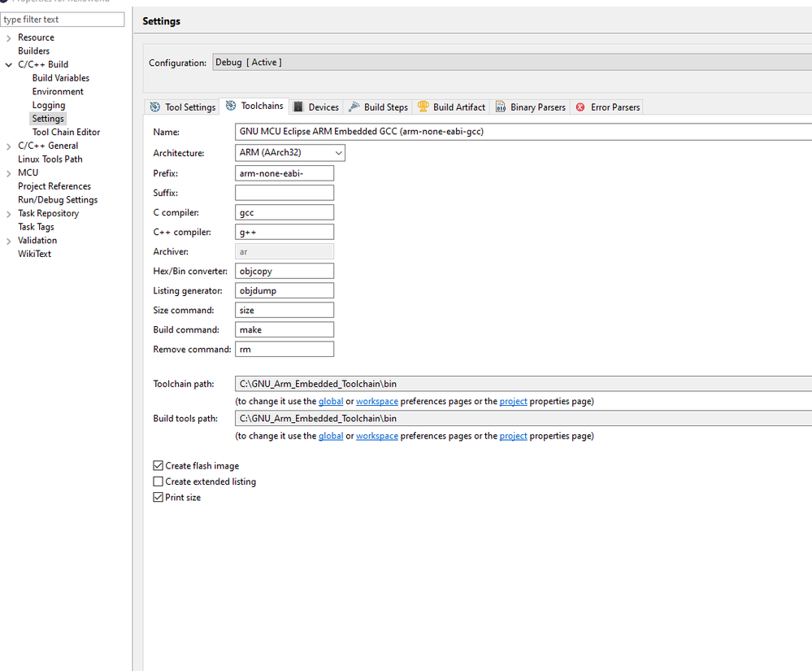Select the Validation tree item label
The image size is (812, 671).
click(x=37, y=241)
